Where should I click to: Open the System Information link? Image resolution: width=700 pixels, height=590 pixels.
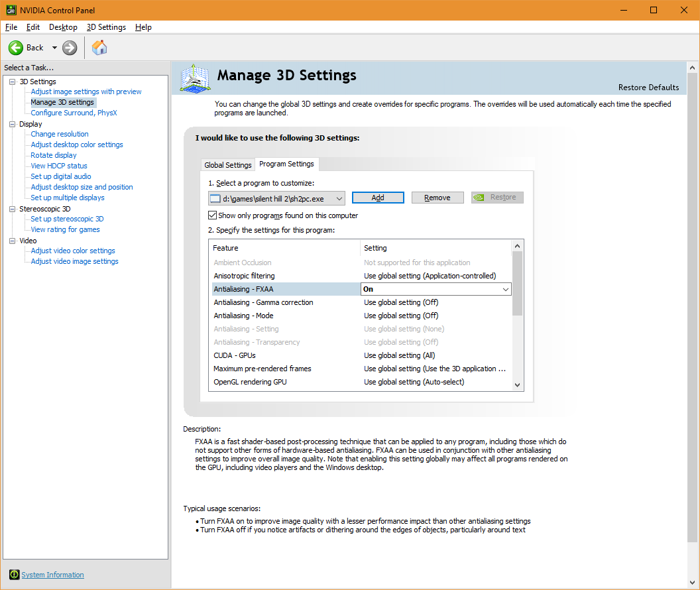point(52,575)
